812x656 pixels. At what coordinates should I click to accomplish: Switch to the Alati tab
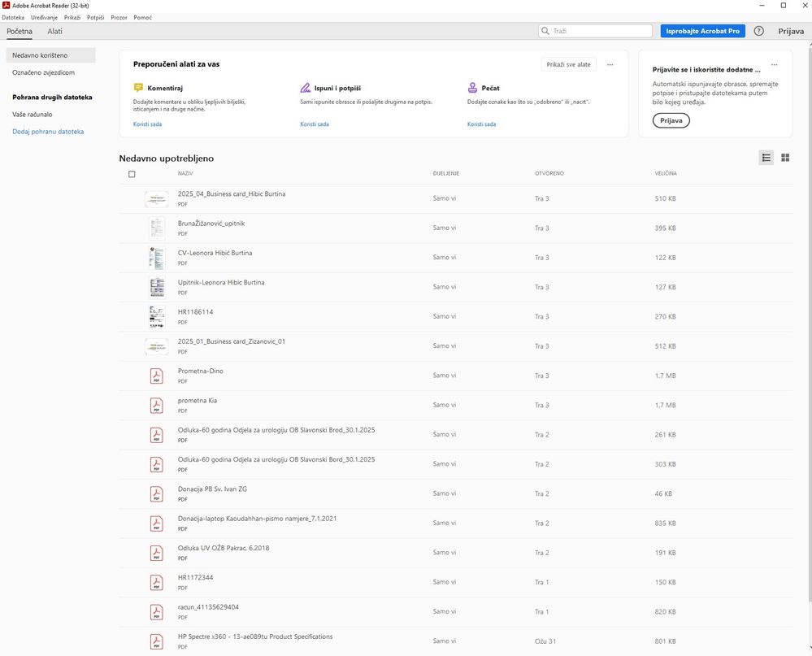(x=54, y=31)
